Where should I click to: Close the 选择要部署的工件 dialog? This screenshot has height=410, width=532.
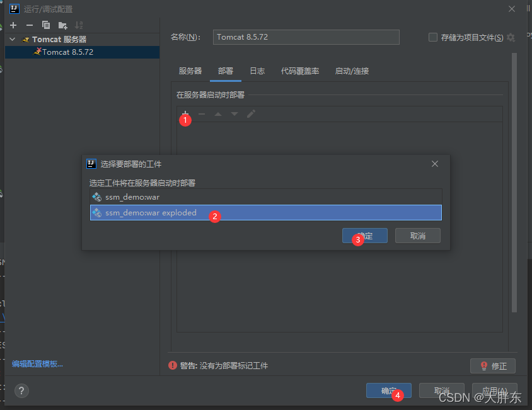[x=435, y=164]
